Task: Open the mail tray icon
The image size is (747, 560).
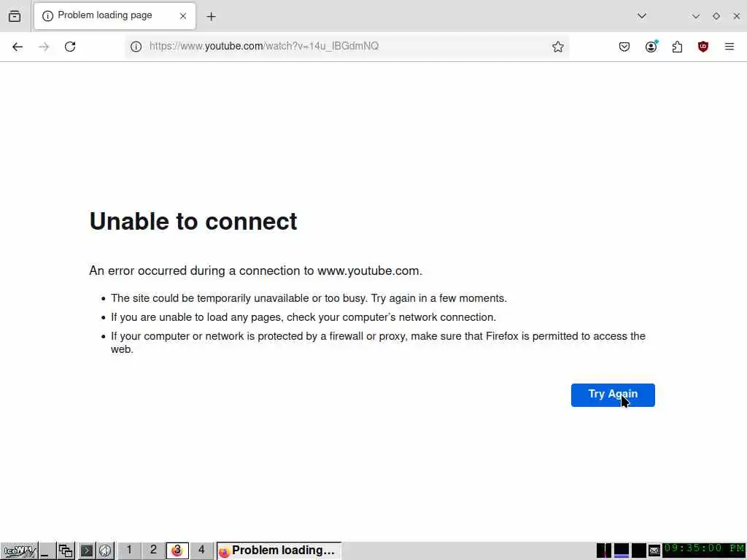Action: click(654, 551)
